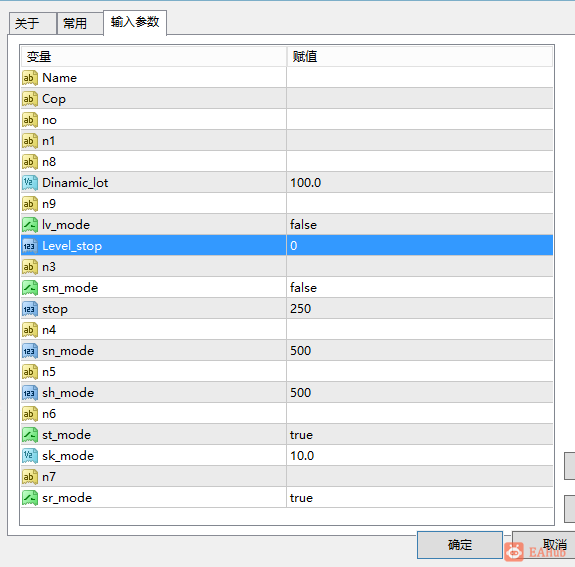Click the empty value cell for Name
Screen dimensions: 575x567
pyautogui.click(x=420, y=78)
